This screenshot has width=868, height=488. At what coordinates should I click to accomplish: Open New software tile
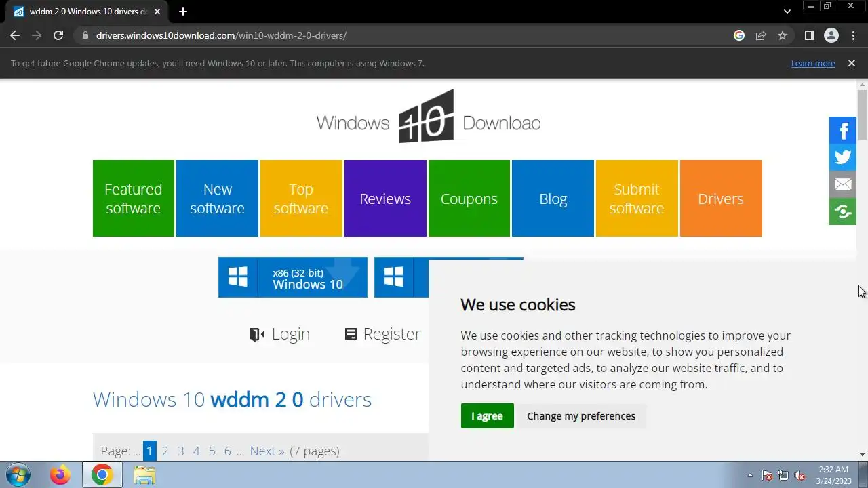(x=217, y=199)
